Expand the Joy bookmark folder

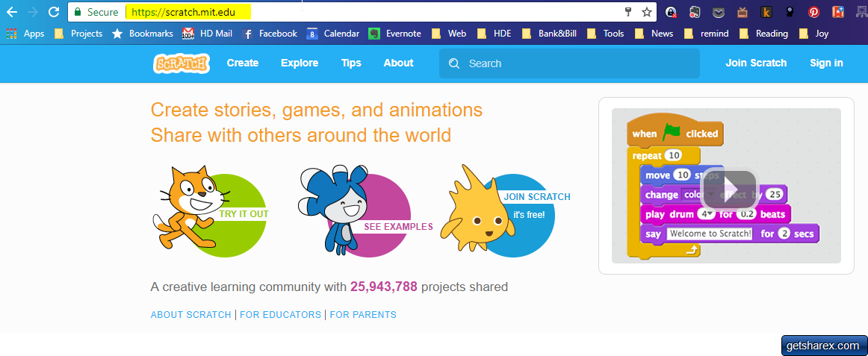[x=813, y=34]
